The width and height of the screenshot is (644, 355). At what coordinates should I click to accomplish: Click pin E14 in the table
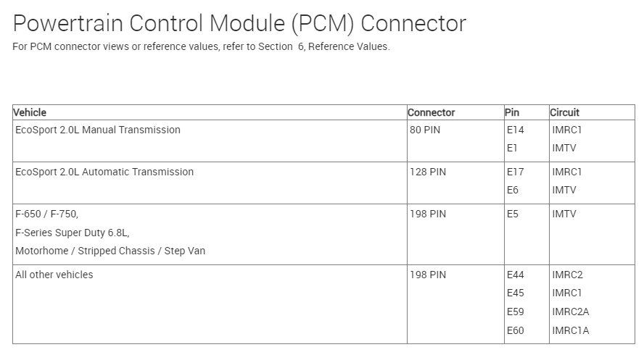[x=515, y=130]
